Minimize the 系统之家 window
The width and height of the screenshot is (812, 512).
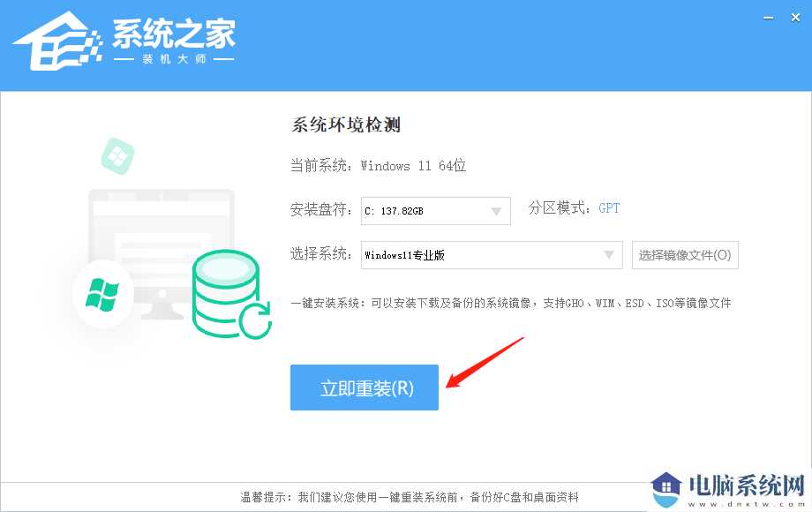(x=769, y=19)
